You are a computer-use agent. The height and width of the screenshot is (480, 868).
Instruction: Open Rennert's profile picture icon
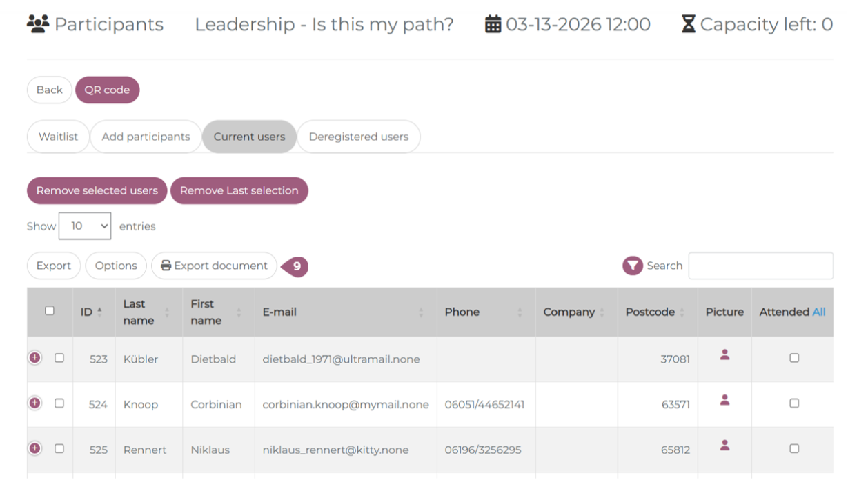pyautogui.click(x=724, y=446)
